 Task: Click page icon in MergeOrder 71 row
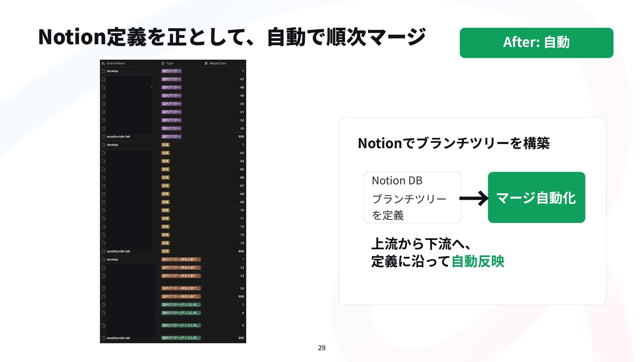[x=104, y=219]
